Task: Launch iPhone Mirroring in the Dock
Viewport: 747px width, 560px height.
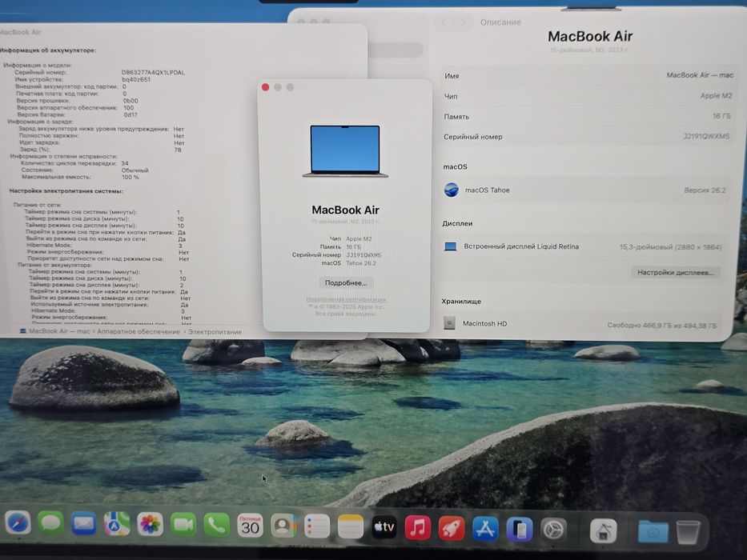Action: pyautogui.click(x=520, y=530)
